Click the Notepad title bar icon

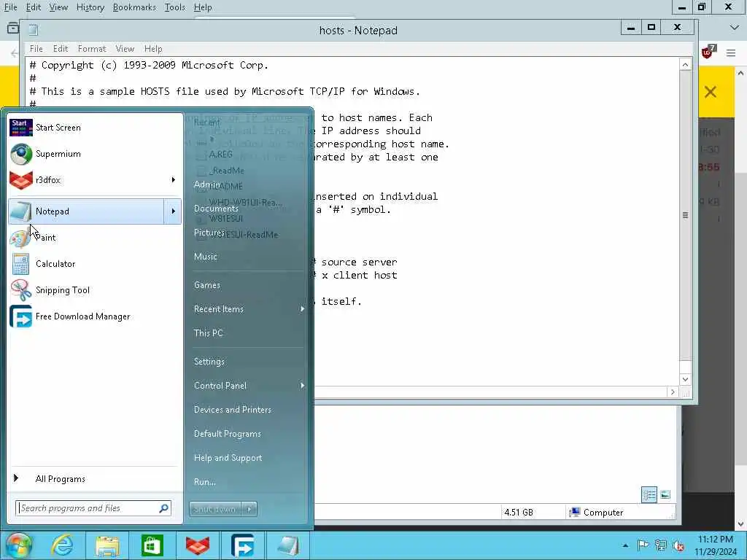[33, 30]
